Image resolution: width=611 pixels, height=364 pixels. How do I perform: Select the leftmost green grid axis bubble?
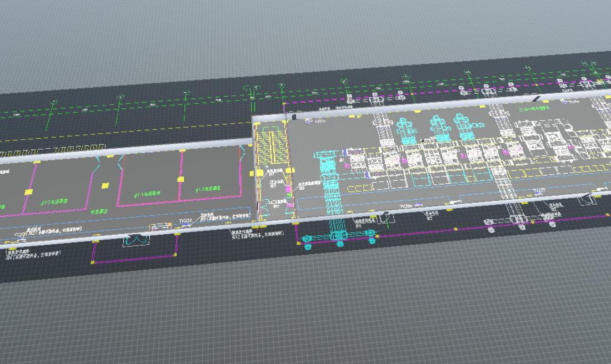53,103
